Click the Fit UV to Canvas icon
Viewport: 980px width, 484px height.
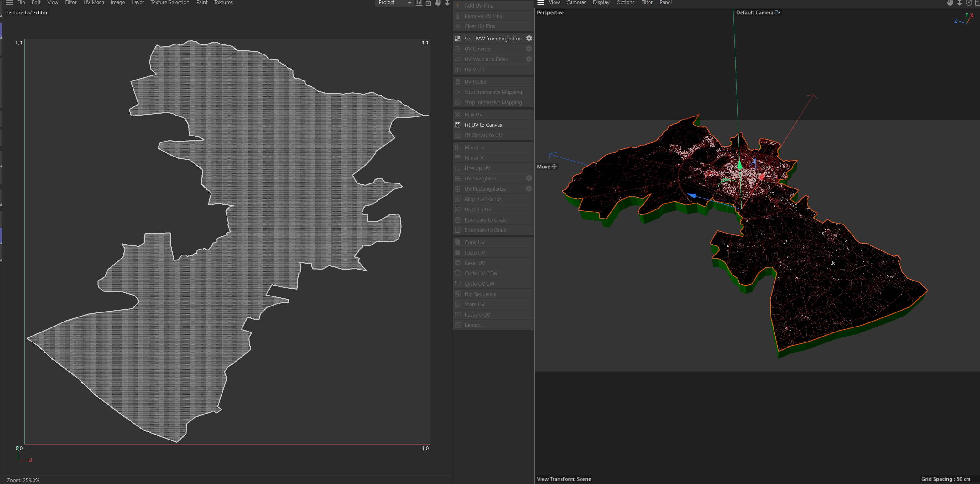(458, 125)
